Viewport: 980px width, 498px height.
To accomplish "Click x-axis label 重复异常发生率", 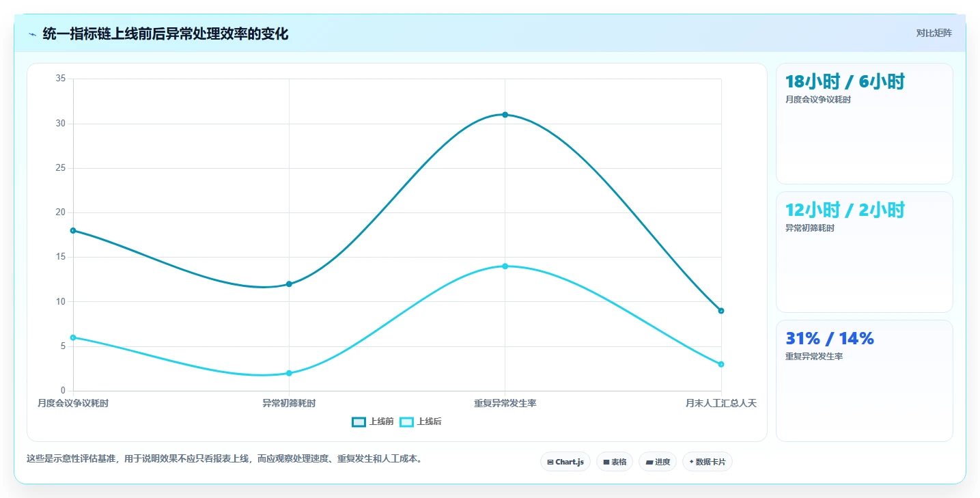I will tap(505, 404).
